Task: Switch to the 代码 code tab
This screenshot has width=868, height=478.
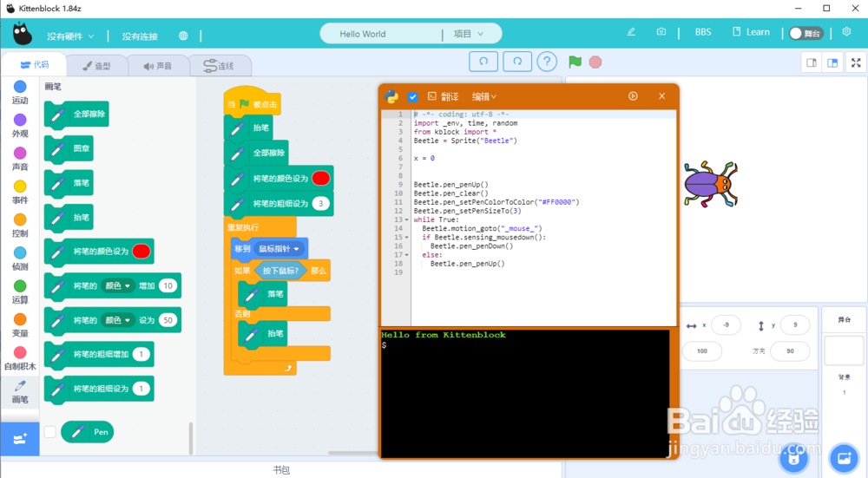Action: pos(35,65)
